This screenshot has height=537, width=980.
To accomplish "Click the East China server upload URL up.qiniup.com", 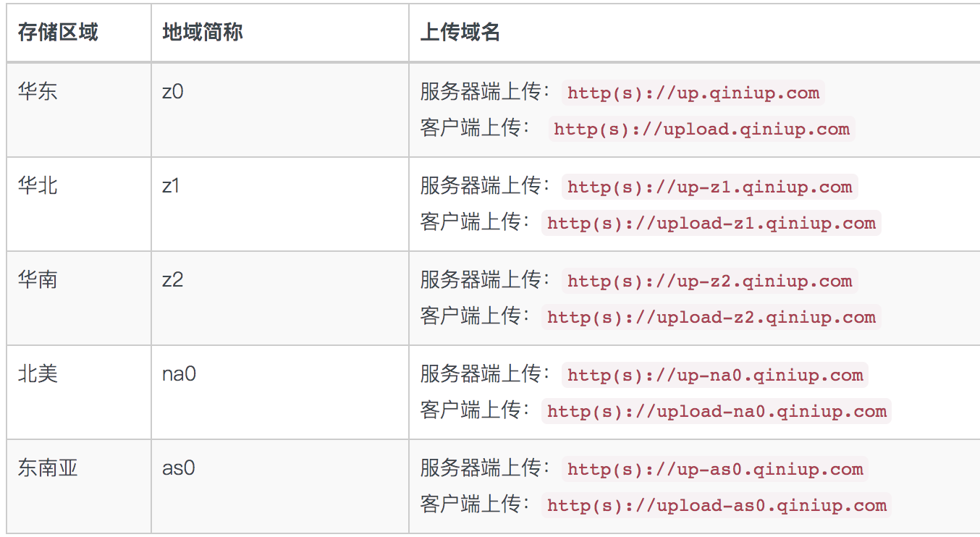I will (x=693, y=93).
